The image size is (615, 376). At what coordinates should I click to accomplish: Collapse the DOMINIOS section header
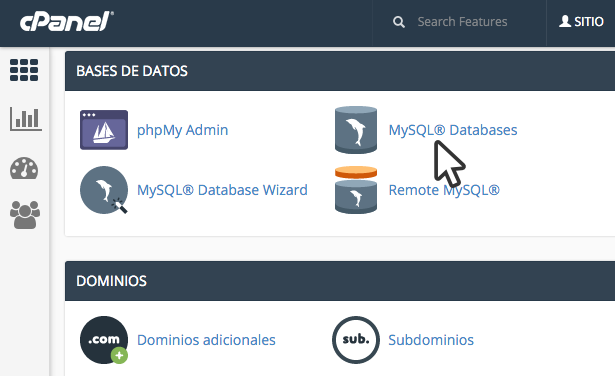click(340, 281)
